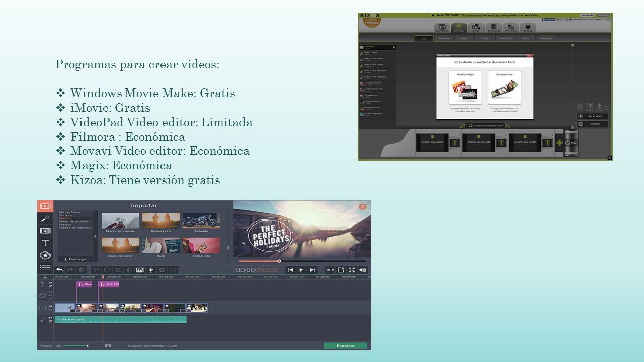This screenshot has width=644, height=362.
Task: Choose the Creación libre option in the dialog
Action: (504, 87)
